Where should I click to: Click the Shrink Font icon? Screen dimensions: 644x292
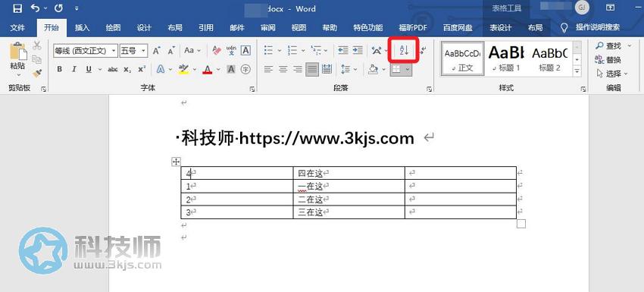coord(171,51)
